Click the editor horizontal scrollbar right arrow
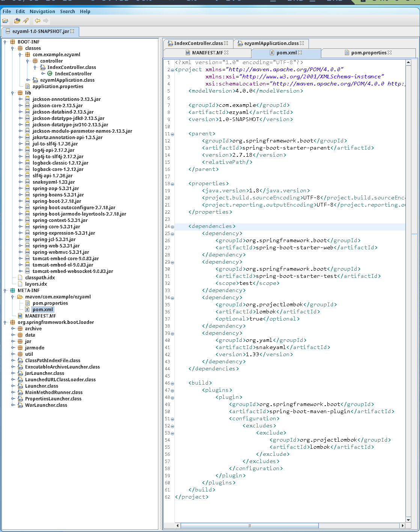420x532 pixels. (x=403, y=526)
